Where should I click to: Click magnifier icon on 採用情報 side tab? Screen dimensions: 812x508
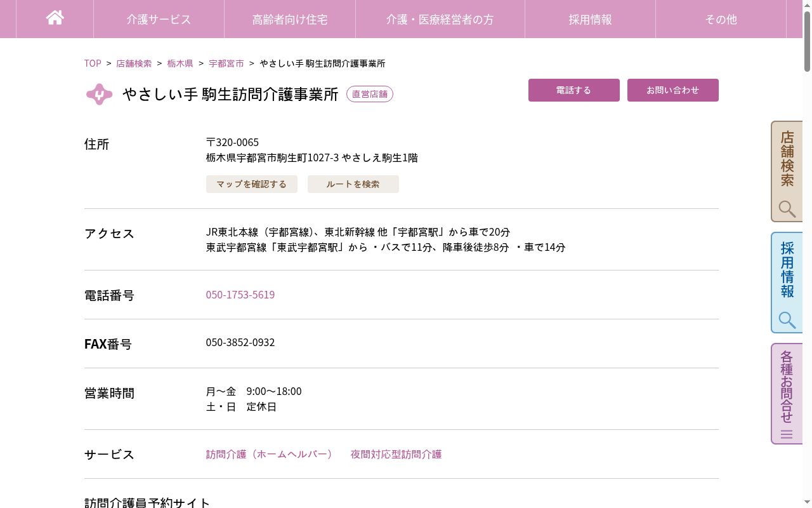[x=787, y=320]
